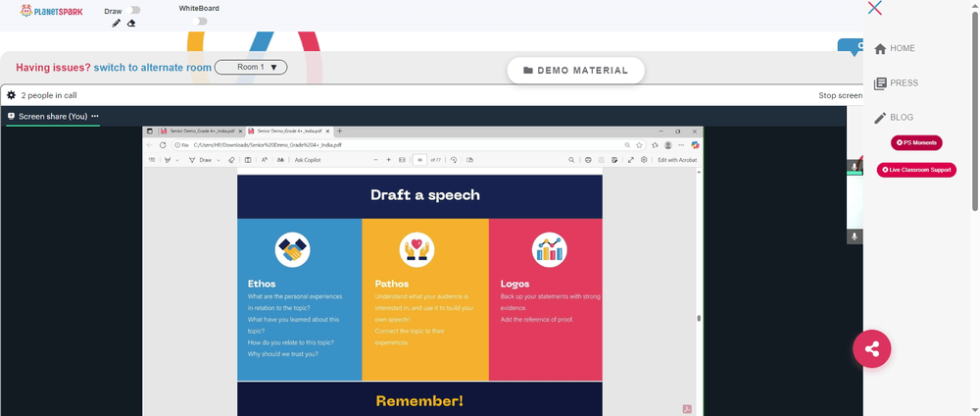The height and width of the screenshot is (416, 980).
Task: Click the PDF Read aloud icon
Action: click(265, 160)
